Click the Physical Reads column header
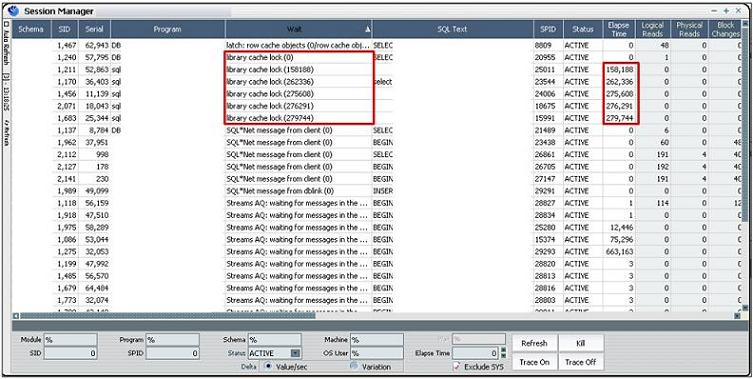This screenshot has height=379, width=753. tap(689, 29)
